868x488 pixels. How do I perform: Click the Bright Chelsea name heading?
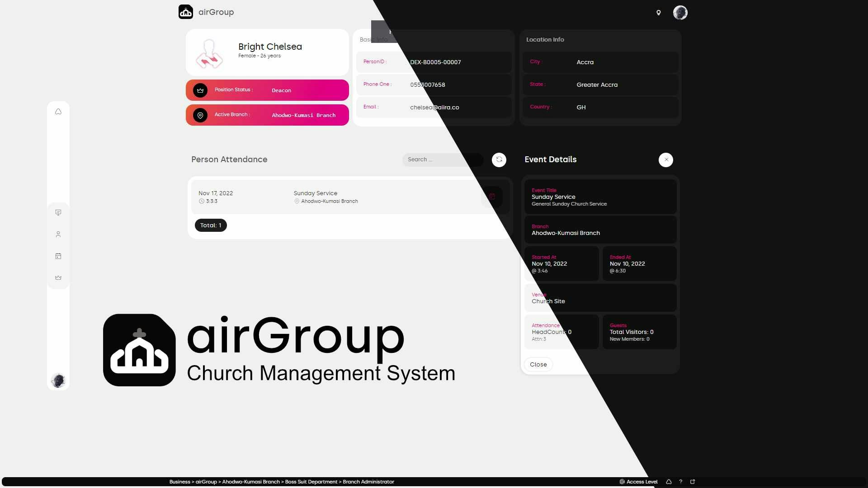click(x=270, y=47)
